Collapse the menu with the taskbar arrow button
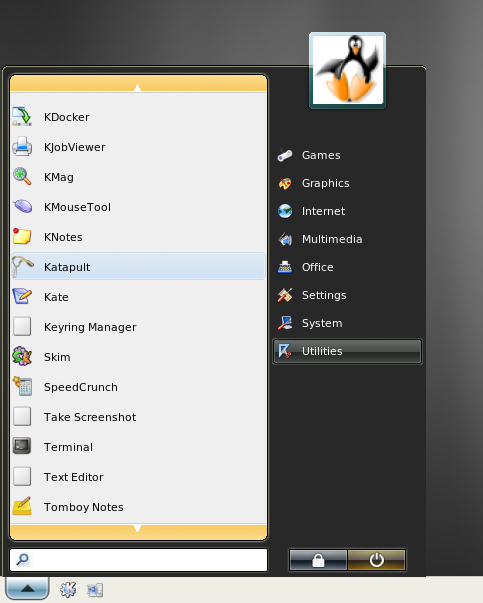Viewport: 483px width, 603px height. [27, 588]
